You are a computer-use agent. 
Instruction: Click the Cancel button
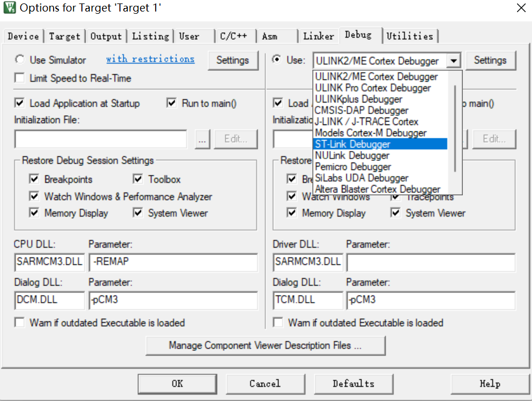(265, 384)
